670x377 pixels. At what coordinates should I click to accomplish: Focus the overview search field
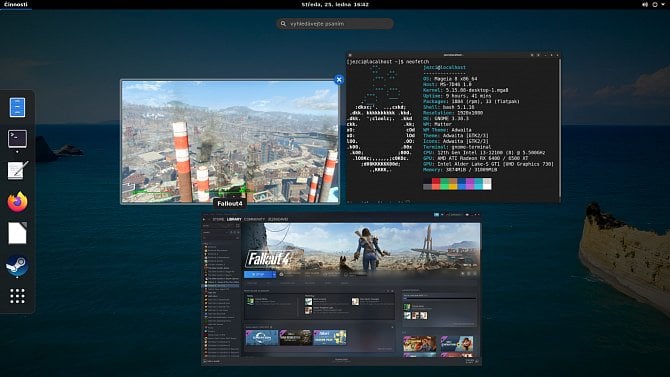[x=335, y=24]
